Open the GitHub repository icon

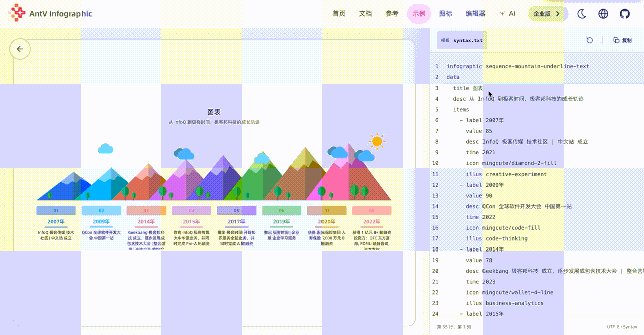pyautogui.click(x=625, y=14)
